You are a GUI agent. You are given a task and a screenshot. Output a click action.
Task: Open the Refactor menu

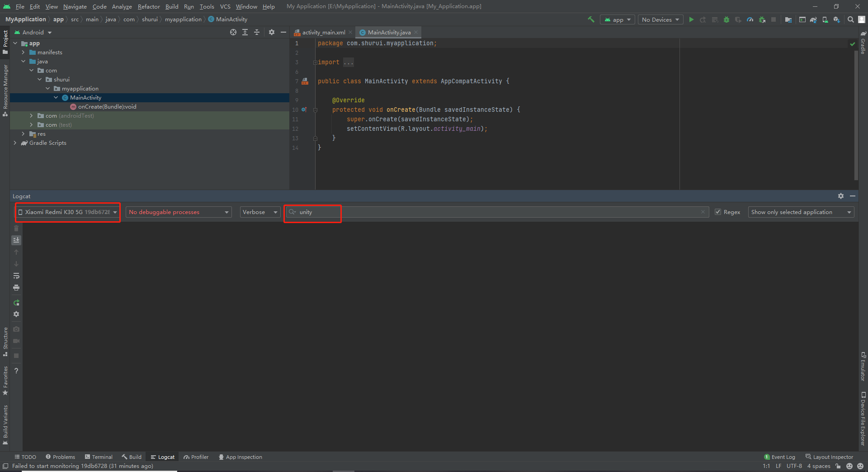pos(149,6)
